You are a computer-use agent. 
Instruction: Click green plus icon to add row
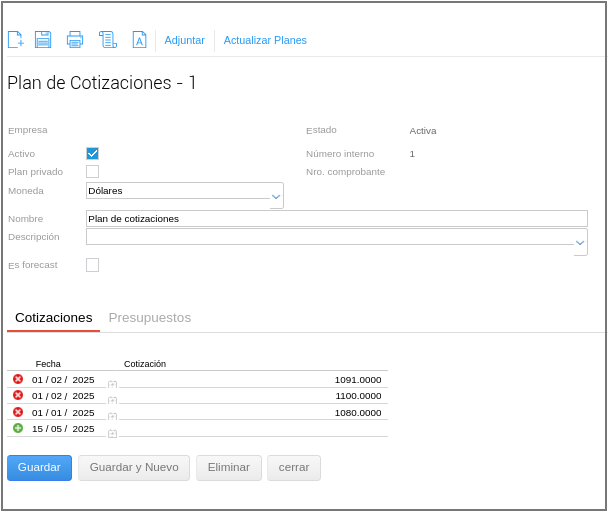[18, 428]
